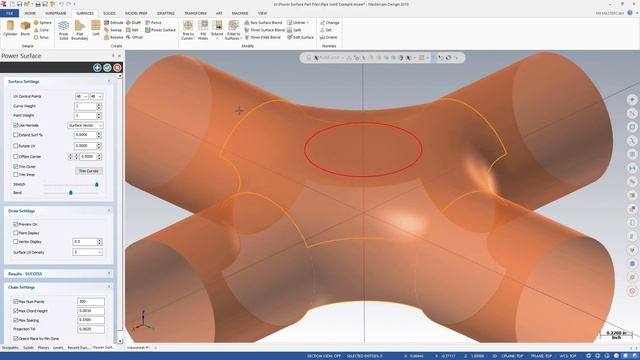The width and height of the screenshot is (640, 360).
Task: Open the first UV Control Points dropdown
Action: click(82, 97)
